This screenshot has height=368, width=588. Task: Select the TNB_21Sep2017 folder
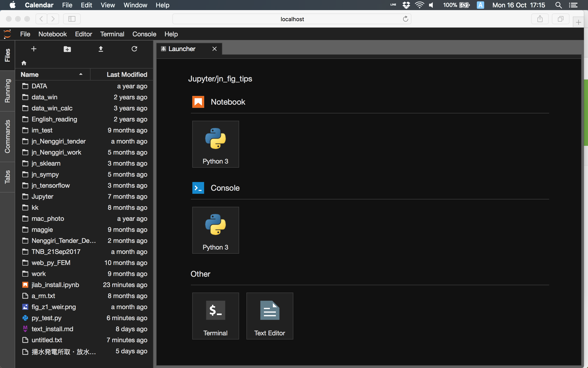(84, 252)
